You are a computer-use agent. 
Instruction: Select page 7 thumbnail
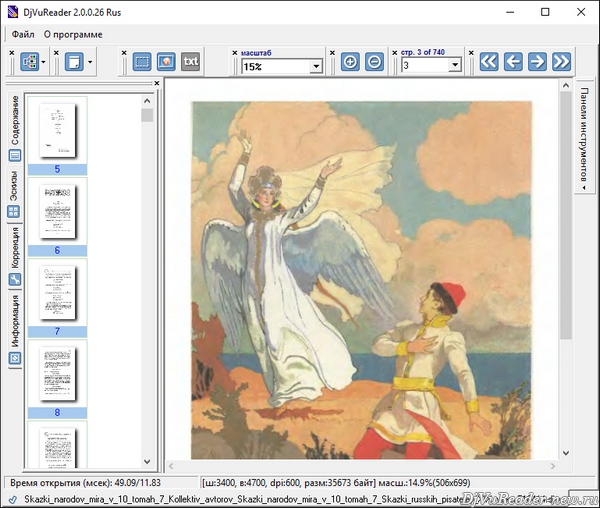[x=57, y=298]
